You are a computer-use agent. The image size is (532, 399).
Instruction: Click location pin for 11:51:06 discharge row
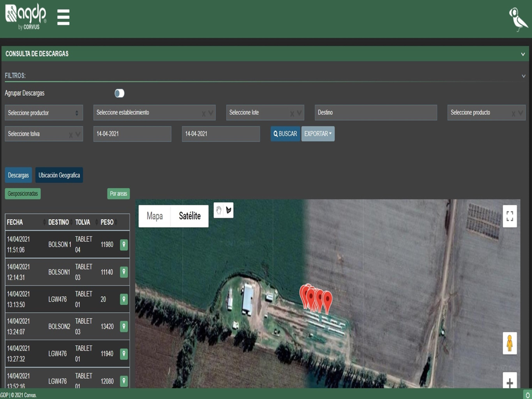pyautogui.click(x=124, y=245)
